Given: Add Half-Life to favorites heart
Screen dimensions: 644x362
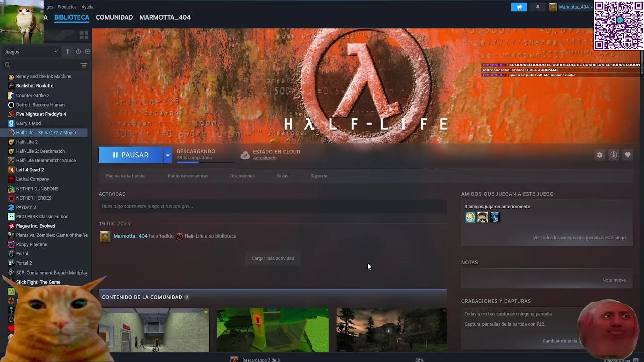Looking at the screenshot, I should pos(627,155).
